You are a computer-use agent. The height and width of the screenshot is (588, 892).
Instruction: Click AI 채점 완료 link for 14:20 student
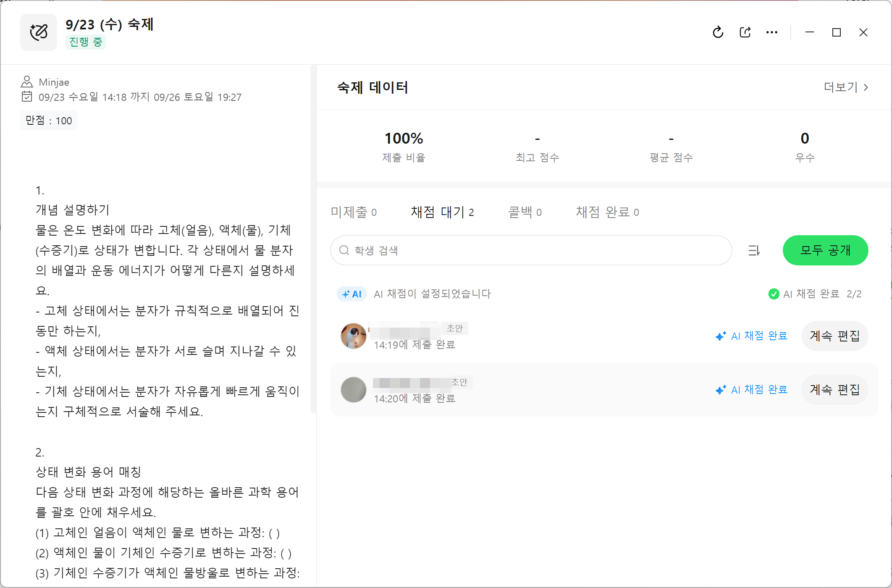pyautogui.click(x=752, y=390)
